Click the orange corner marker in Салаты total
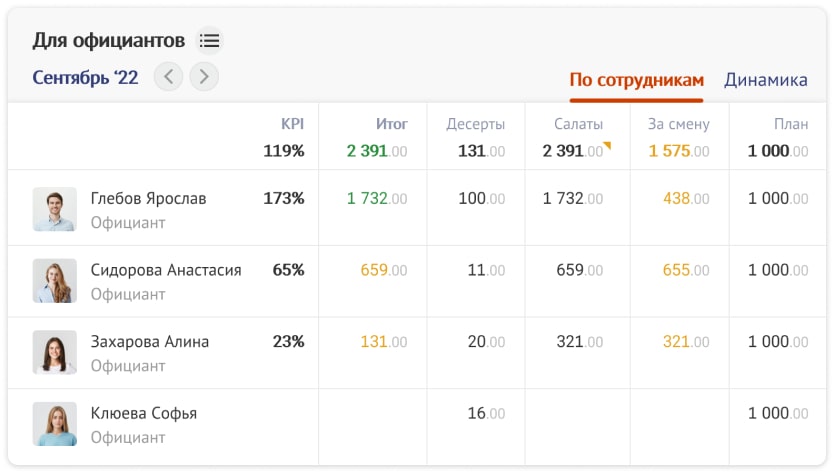 607,147
